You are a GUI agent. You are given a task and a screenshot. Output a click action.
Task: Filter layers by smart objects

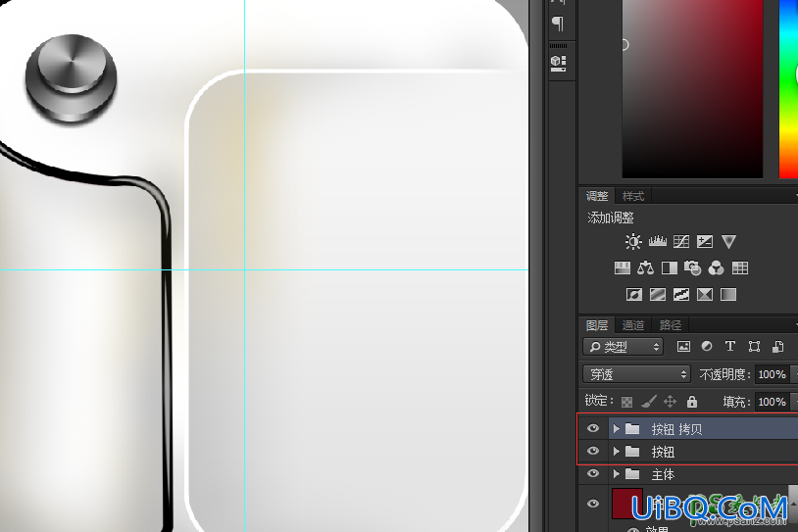[x=777, y=347]
